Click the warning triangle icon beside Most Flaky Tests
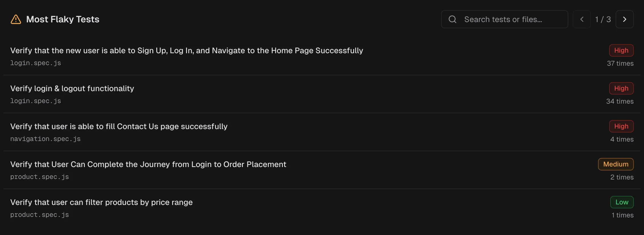Image resolution: width=644 pixels, height=235 pixels. pos(16,19)
